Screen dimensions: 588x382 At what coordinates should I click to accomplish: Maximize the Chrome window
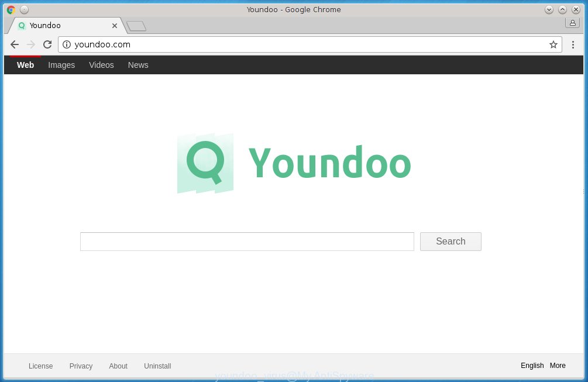(562, 10)
